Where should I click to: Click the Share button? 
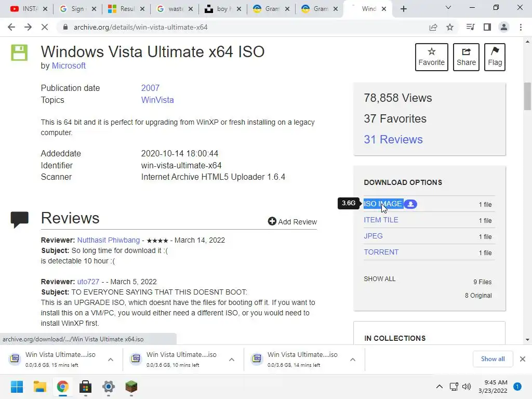(466, 57)
